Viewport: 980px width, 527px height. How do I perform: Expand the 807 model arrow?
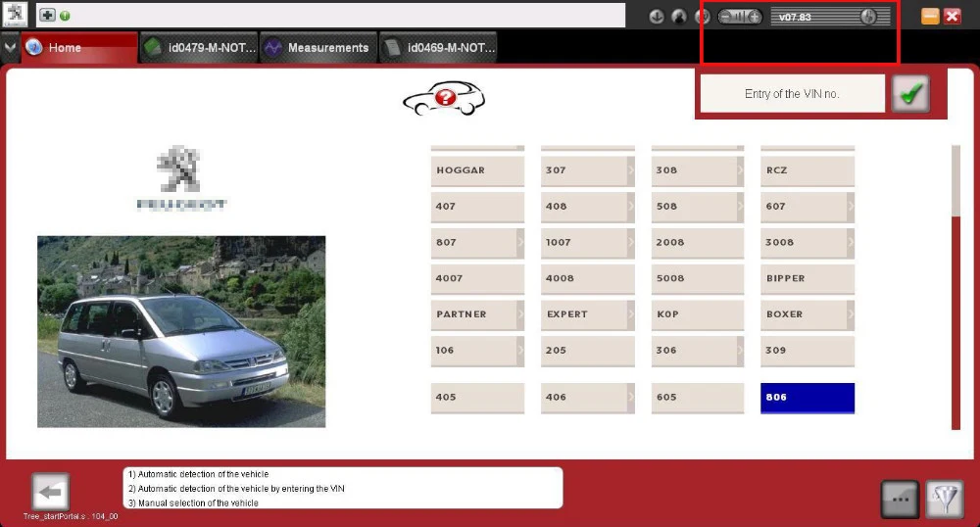(x=520, y=243)
